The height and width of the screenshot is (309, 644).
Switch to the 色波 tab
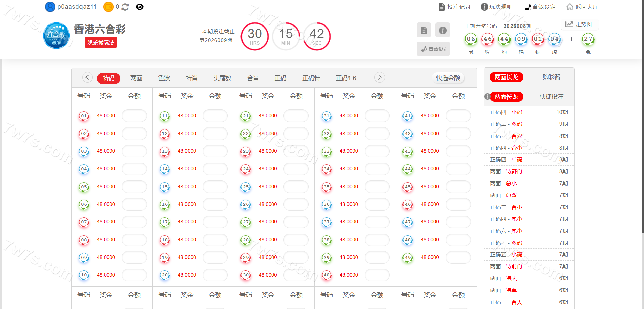coord(164,78)
